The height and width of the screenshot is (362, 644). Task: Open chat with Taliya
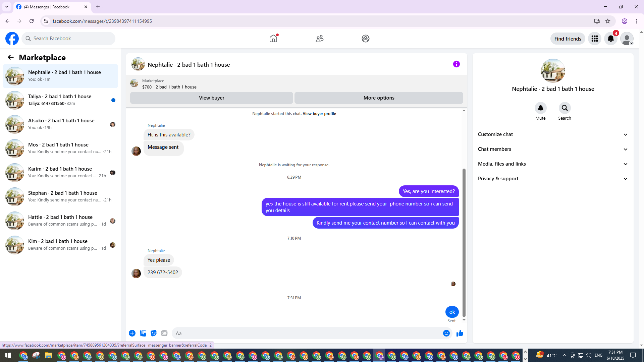[60, 100]
